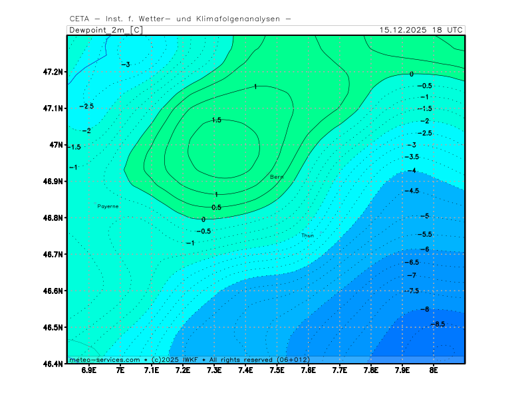Click the -4.5 contour label

click(412, 191)
